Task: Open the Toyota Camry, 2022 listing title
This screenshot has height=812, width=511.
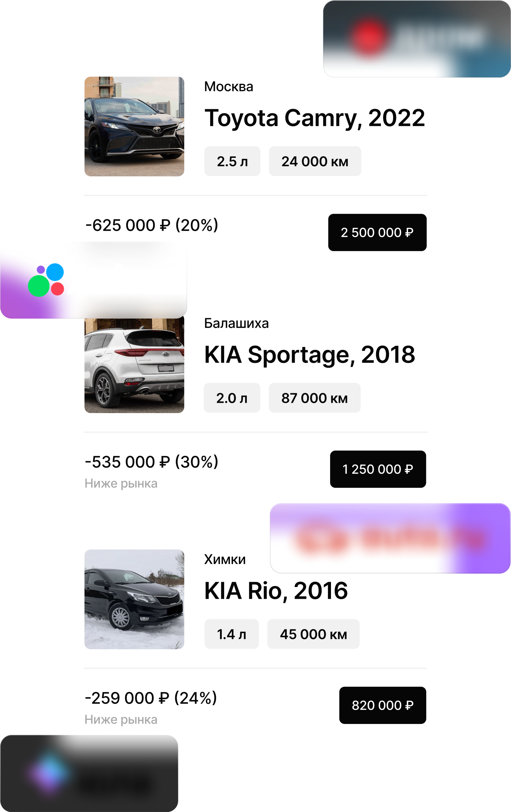Action: (315, 118)
